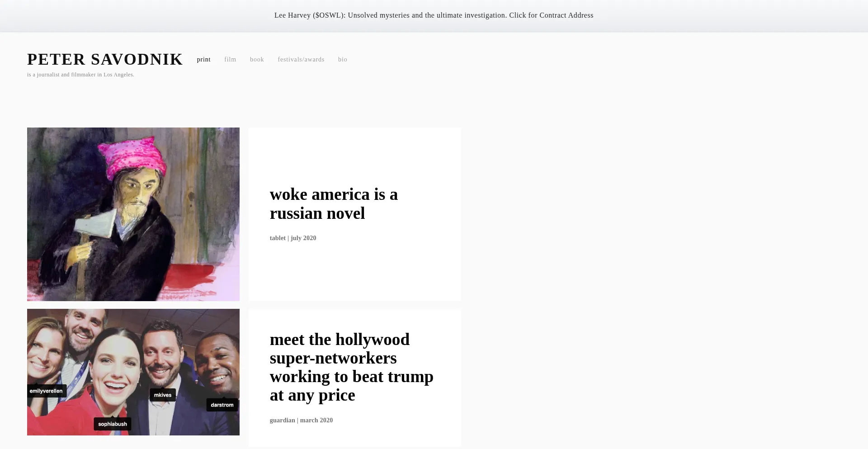Go to the Peter Savodnik home title
This screenshot has height=449, width=868.
[x=105, y=59]
